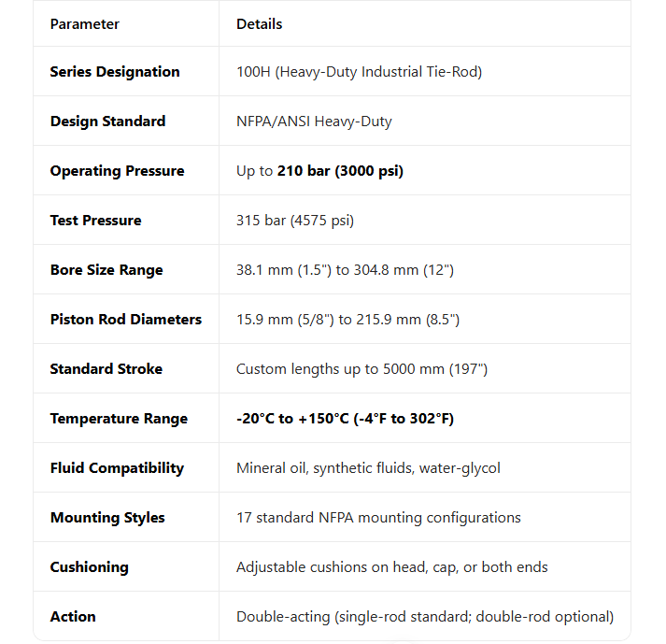Click the "NFPA/ANSI Heavy-Duty" text

(x=314, y=122)
